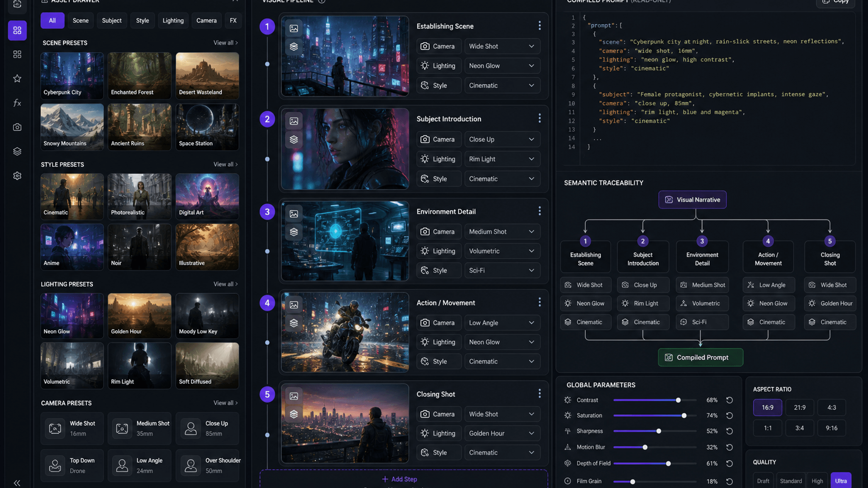The image size is (868, 488).
Task: Click layers icon on Closing Shot thumbnail
Action: click(294, 414)
